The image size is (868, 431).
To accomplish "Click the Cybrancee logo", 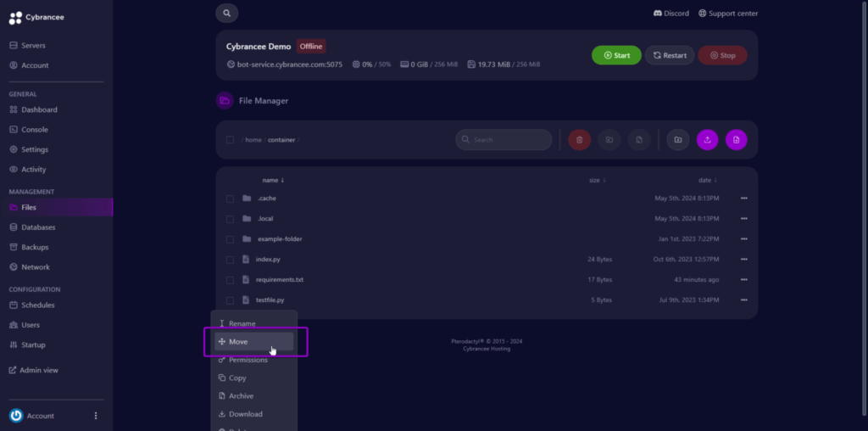I will click(x=36, y=18).
